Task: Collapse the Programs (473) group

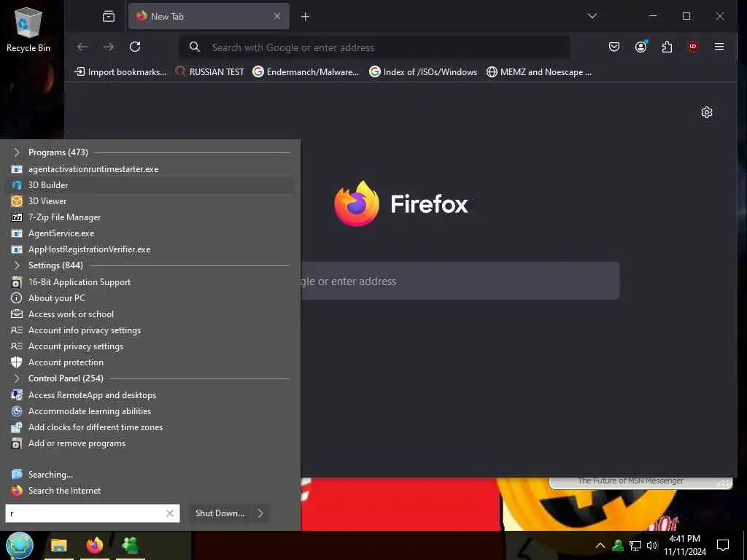Action: pos(18,152)
